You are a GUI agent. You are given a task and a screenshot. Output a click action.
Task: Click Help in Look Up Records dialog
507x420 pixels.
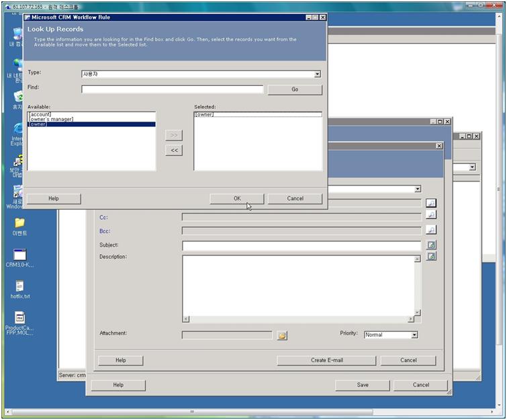[54, 199]
